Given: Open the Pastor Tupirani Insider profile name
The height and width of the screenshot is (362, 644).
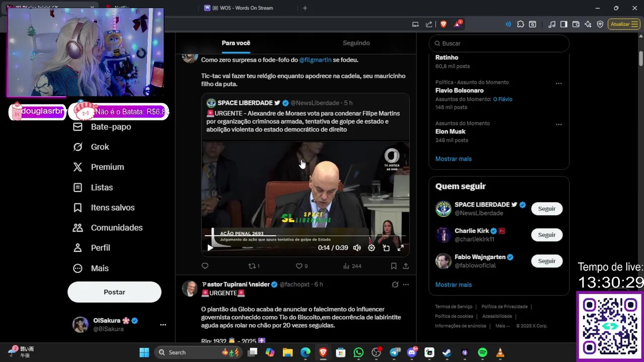Looking at the screenshot, I should (236, 285).
